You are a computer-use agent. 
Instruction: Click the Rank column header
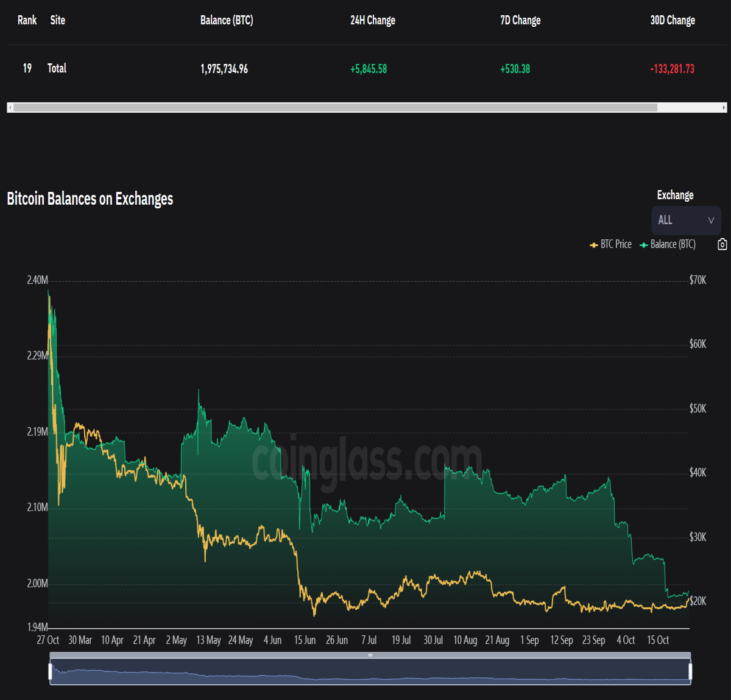(27, 20)
